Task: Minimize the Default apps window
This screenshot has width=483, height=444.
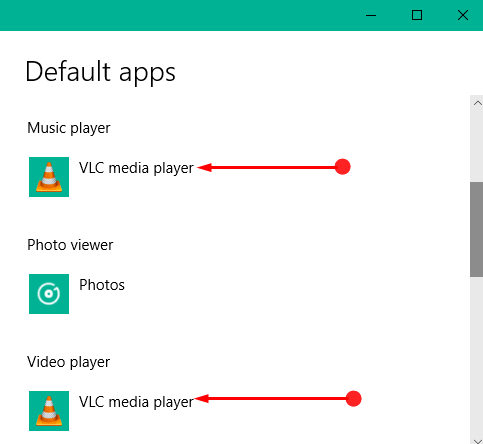Action: pos(371,15)
